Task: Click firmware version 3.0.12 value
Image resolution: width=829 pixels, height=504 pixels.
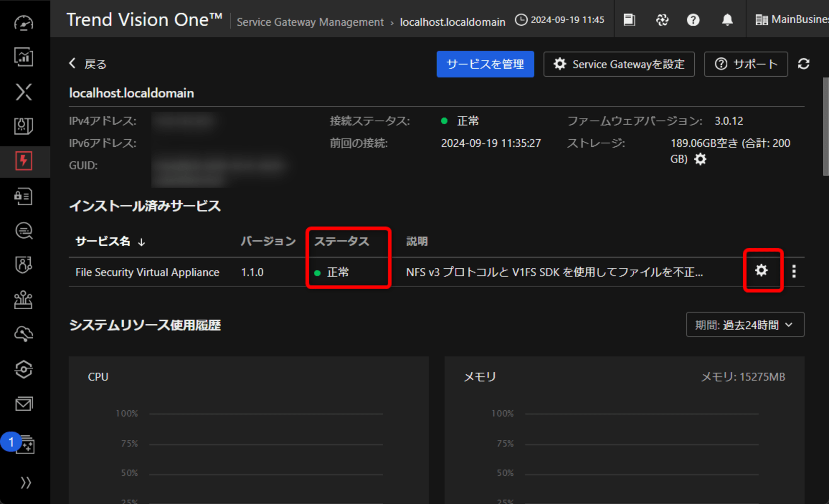Action: [729, 121]
